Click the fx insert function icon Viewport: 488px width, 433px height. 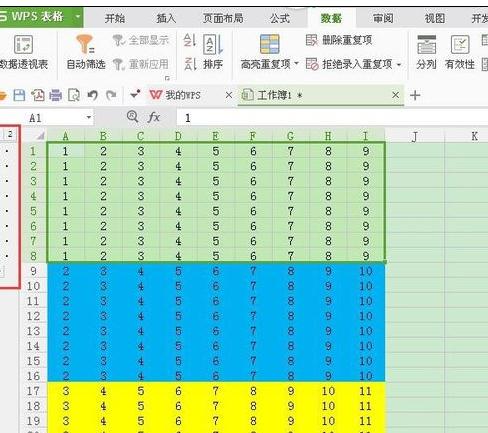pyautogui.click(x=154, y=117)
